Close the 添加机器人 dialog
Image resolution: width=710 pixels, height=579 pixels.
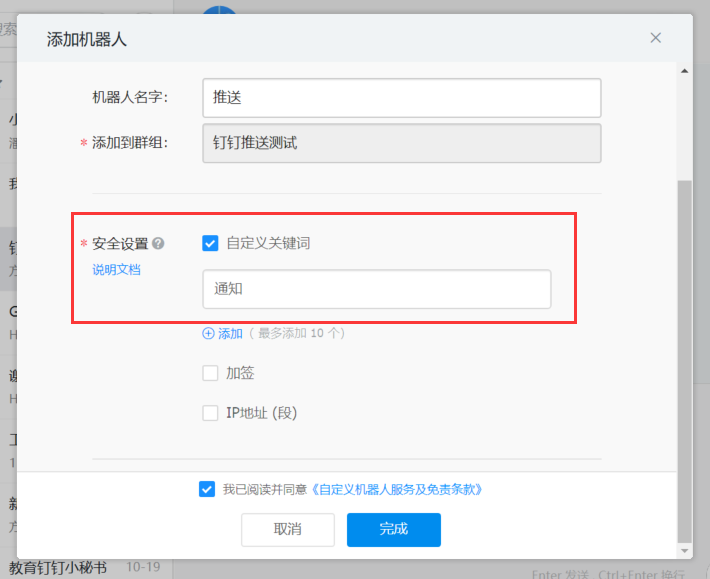point(656,38)
